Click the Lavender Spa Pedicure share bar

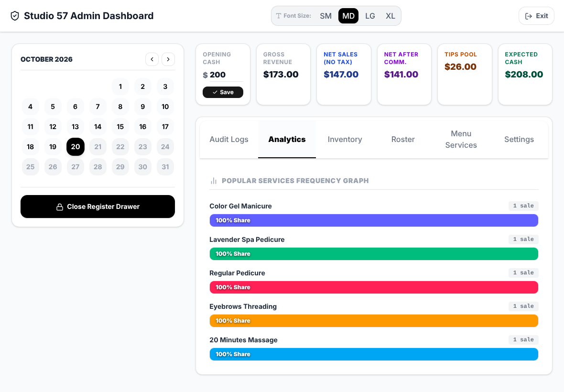tap(374, 254)
